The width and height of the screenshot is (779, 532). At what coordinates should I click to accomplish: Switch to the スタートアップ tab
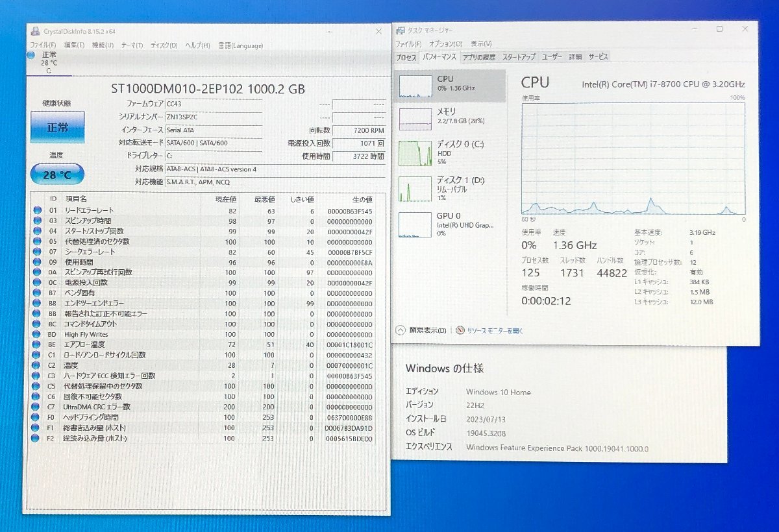point(519,57)
